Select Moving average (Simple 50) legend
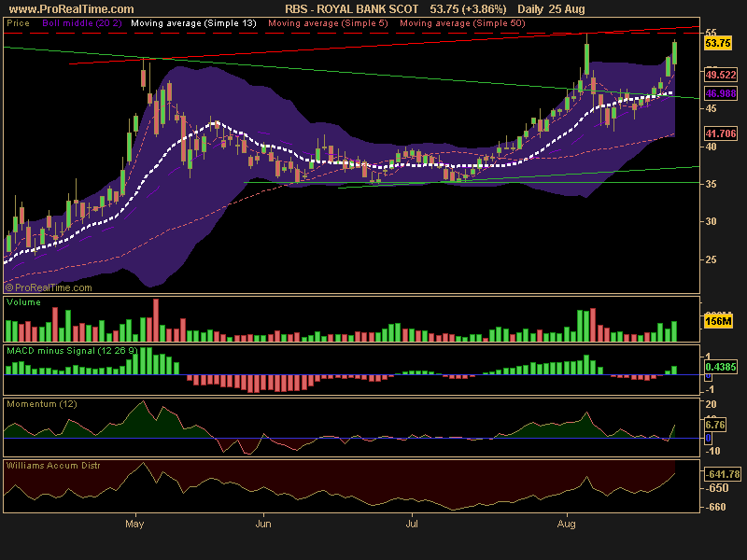Screen dimensions: 747x560 pos(462,22)
